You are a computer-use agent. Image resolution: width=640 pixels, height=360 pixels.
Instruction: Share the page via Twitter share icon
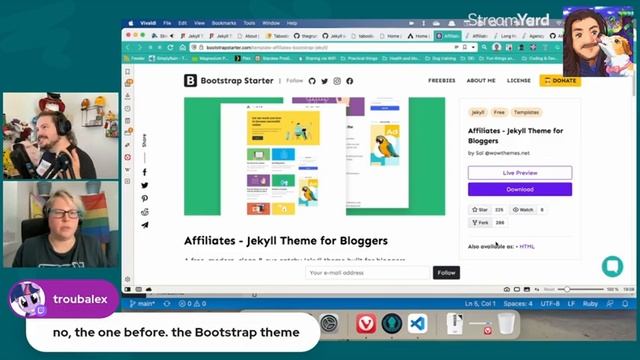point(144,185)
